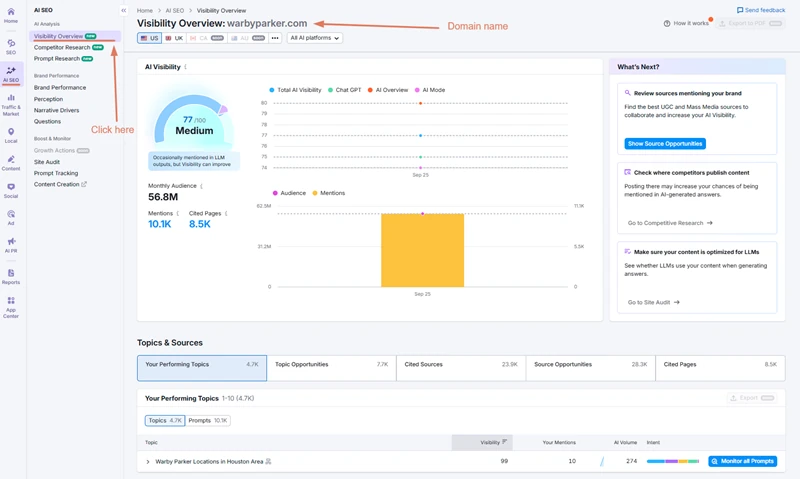Screen dimensions: 800x479
Task: Open the Home icon in left rail
Action: pos(11,12)
